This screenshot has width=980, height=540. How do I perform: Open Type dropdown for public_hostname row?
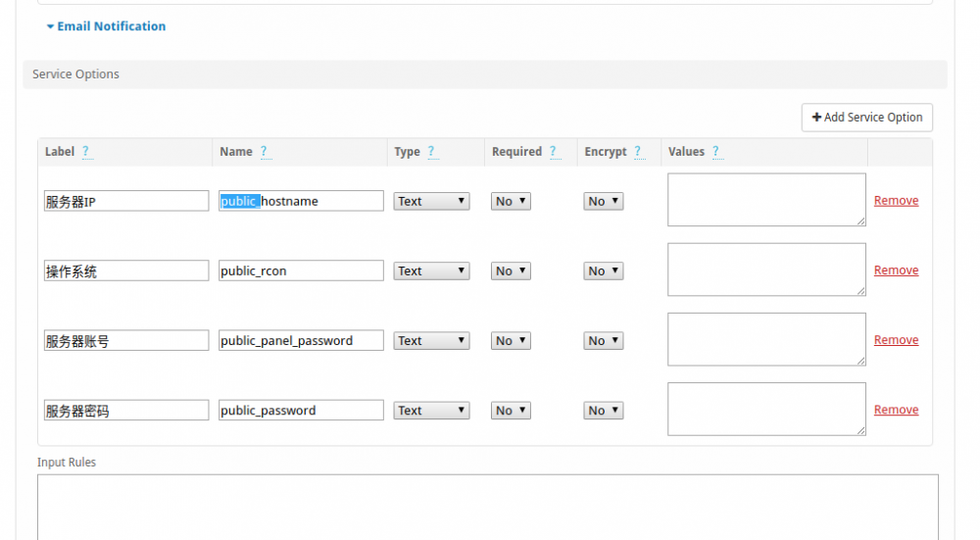[431, 201]
